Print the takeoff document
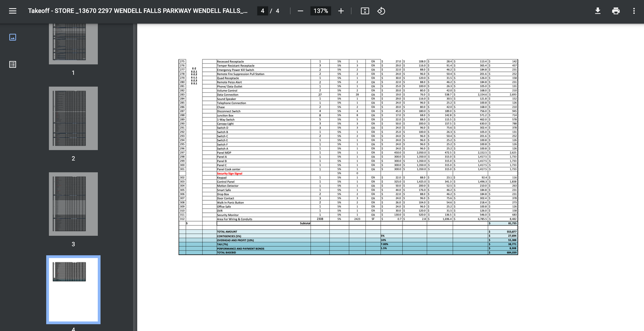Screen dimensions: 644x331 [616, 11]
